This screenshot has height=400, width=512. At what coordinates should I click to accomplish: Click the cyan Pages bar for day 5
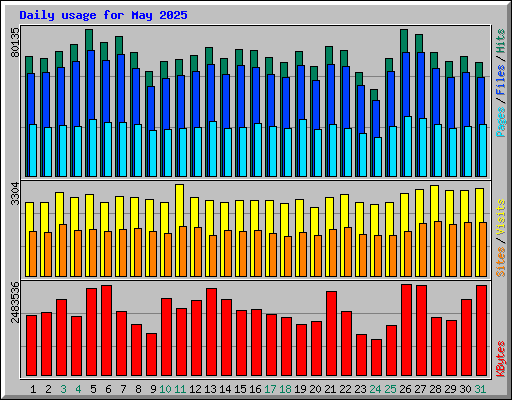coord(93,148)
